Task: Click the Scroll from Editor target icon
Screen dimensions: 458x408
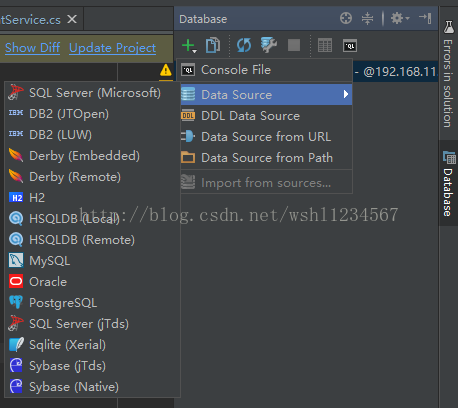Action: pyautogui.click(x=346, y=18)
